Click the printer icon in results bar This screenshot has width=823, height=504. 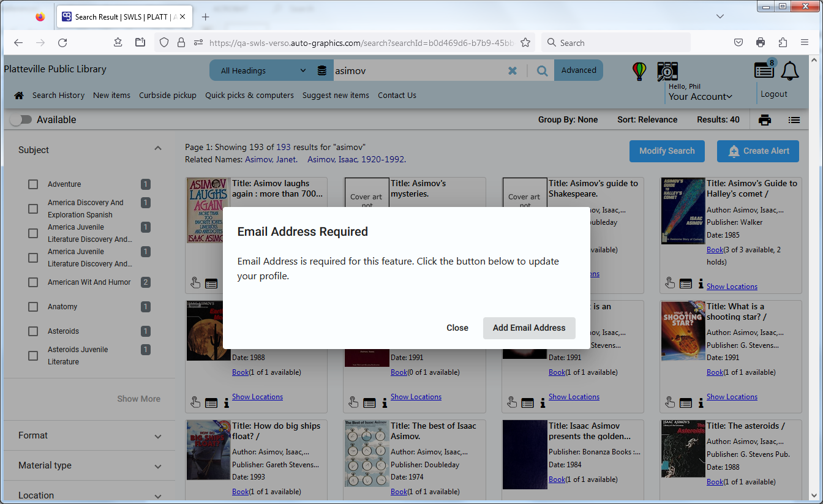point(764,120)
